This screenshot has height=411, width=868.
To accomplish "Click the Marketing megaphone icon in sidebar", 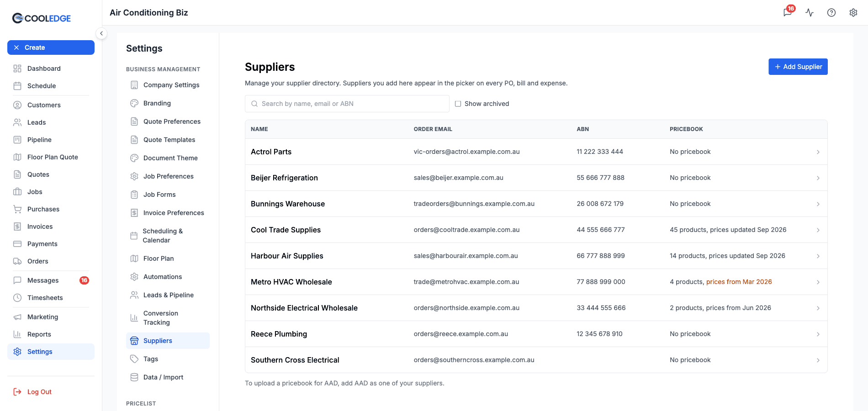I will point(17,317).
